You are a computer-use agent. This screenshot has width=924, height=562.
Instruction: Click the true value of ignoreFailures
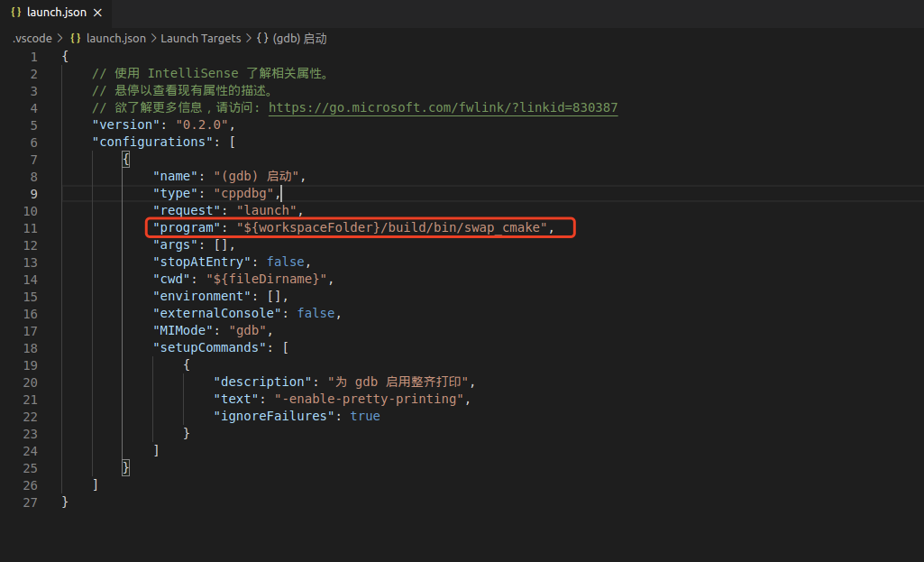[x=365, y=416]
